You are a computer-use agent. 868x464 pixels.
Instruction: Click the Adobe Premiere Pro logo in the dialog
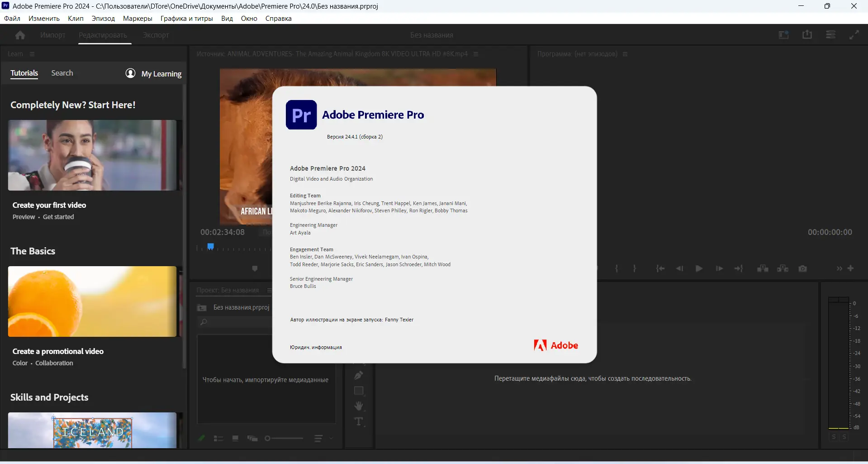click(x=301, y=115)
